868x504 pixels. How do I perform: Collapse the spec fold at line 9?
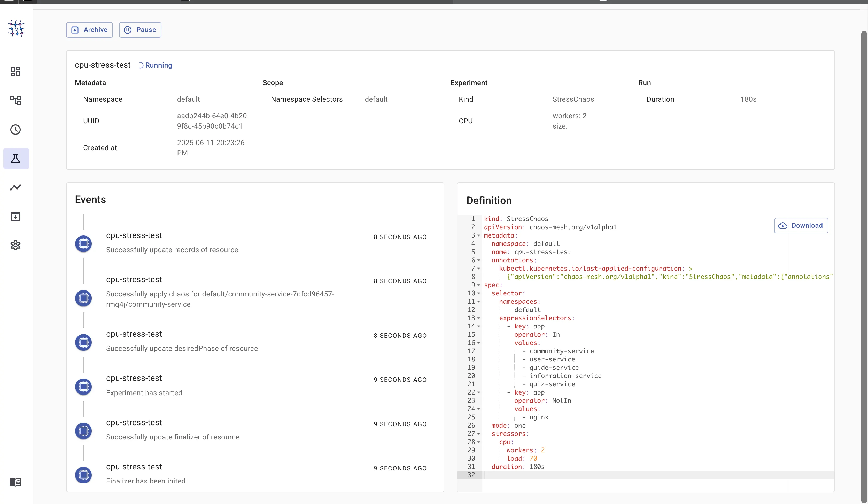pyautogui.click(x=478, y=285)
